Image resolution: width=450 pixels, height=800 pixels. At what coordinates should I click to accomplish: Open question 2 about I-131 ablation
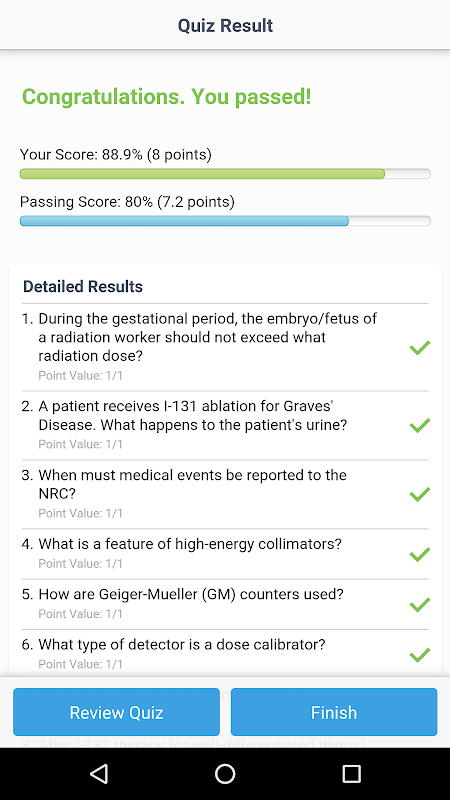(x=225, y=425)
